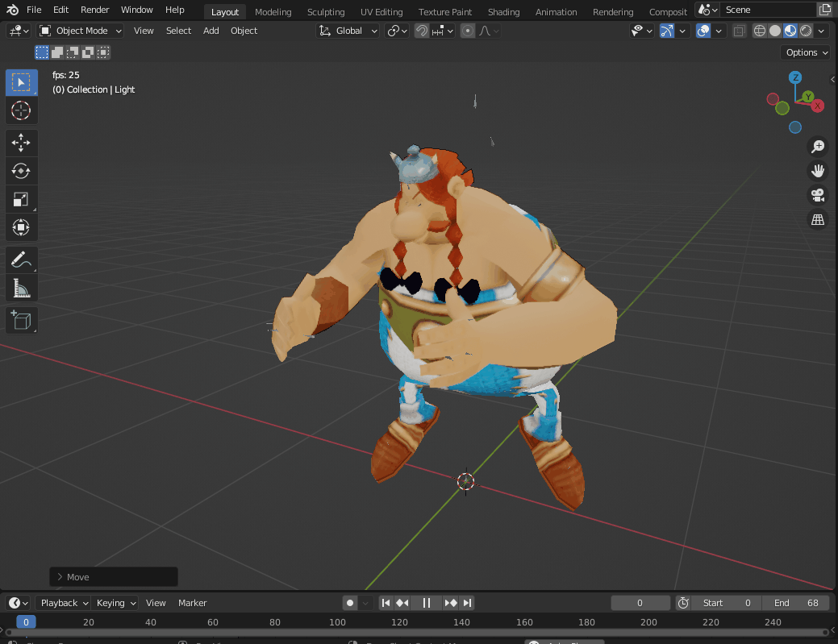This screenshot has height=644, width=838.
Task: Toggle the camera view icon
Action: [818, 195]
